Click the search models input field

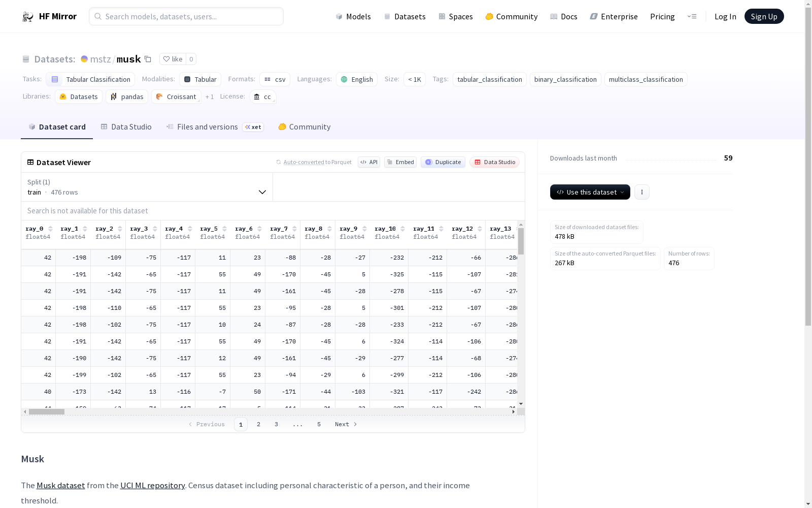[x=186, y=16]
